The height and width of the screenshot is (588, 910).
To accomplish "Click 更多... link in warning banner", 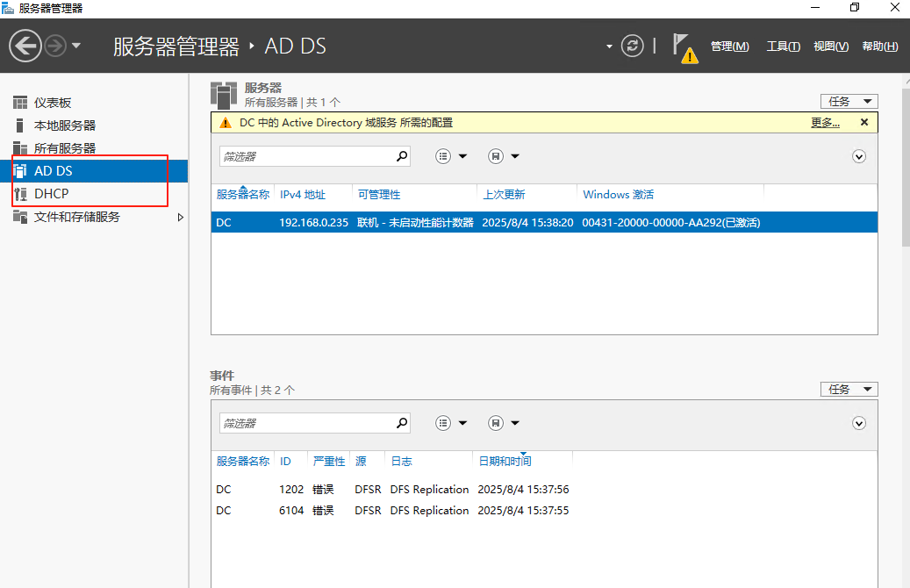I will pos(825,123).
